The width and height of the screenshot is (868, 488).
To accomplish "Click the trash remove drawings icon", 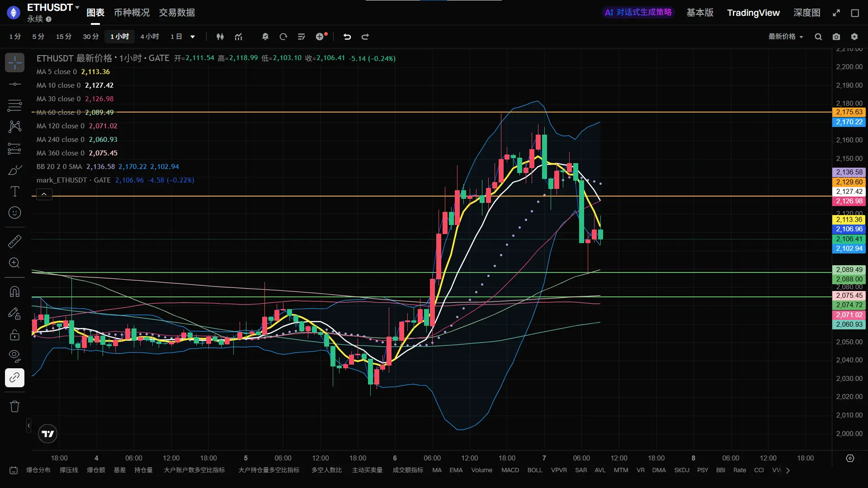I will click(14, 406).
